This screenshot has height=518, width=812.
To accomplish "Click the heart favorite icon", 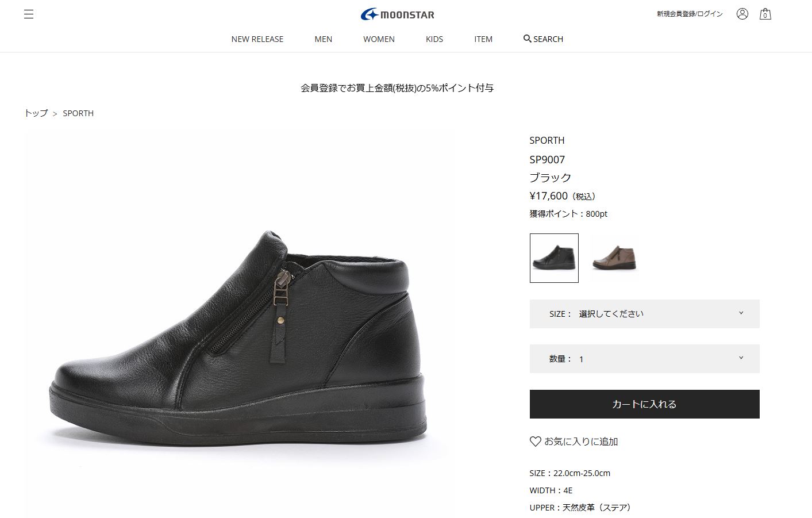I will [535, 442].
